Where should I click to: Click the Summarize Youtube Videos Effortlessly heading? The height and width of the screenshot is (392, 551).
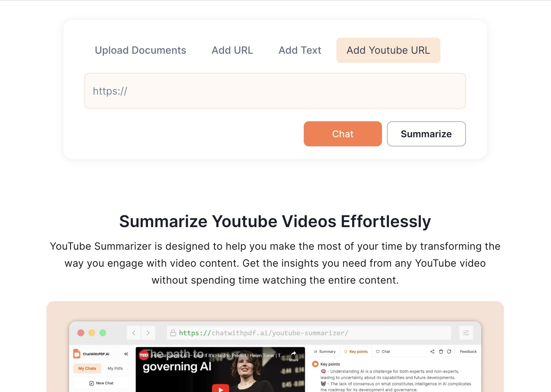[x=275, y=221]
